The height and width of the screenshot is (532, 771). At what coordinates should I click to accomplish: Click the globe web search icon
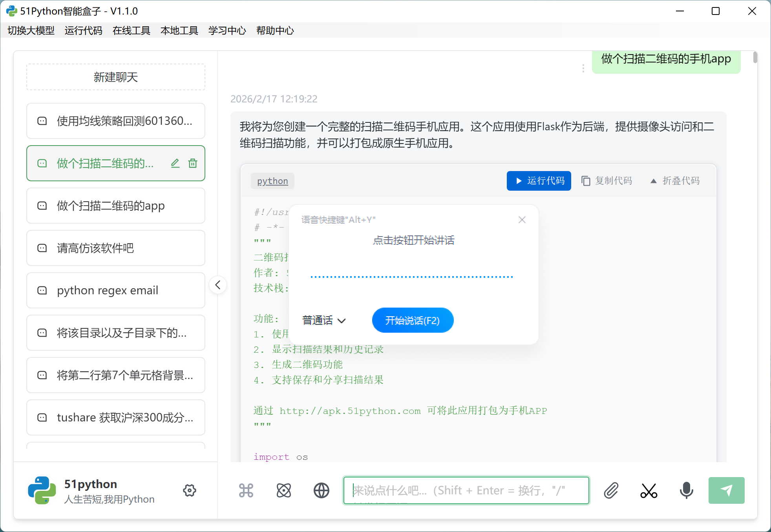click(x=321, y=490)
